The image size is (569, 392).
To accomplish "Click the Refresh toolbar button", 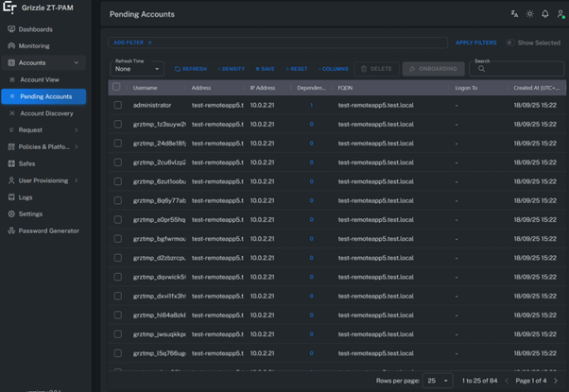I will pyautogui.click(x=191, y=69).
